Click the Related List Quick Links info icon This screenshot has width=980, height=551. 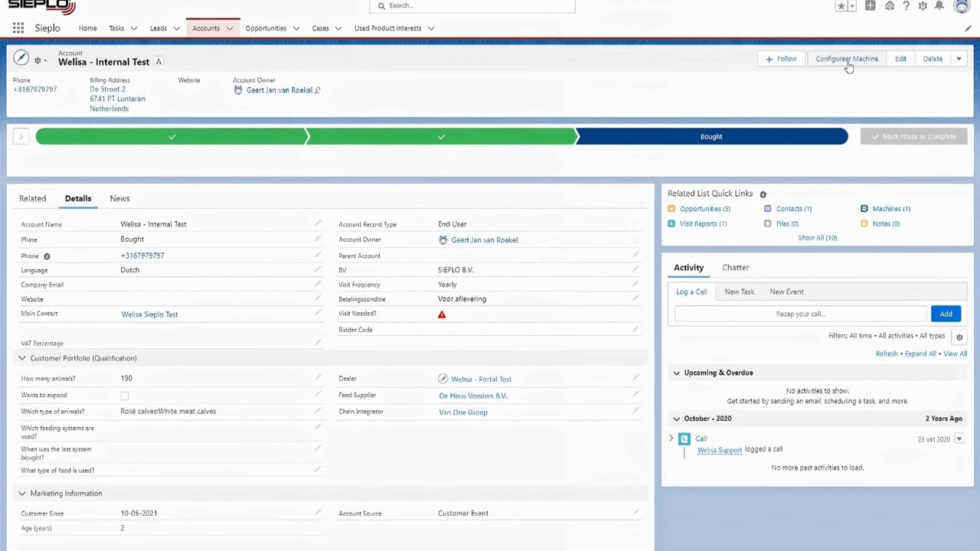[x=763, y=194]
